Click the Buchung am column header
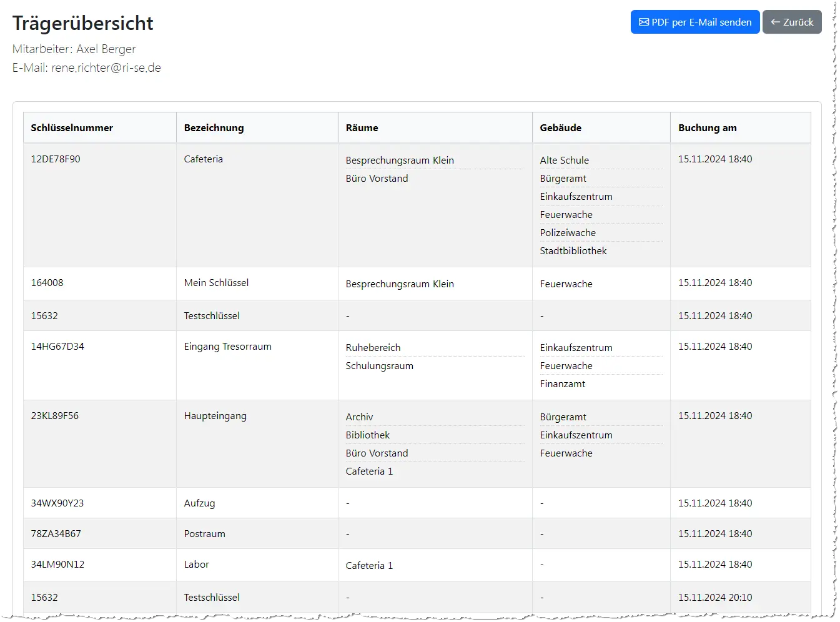 pos(707,127)
